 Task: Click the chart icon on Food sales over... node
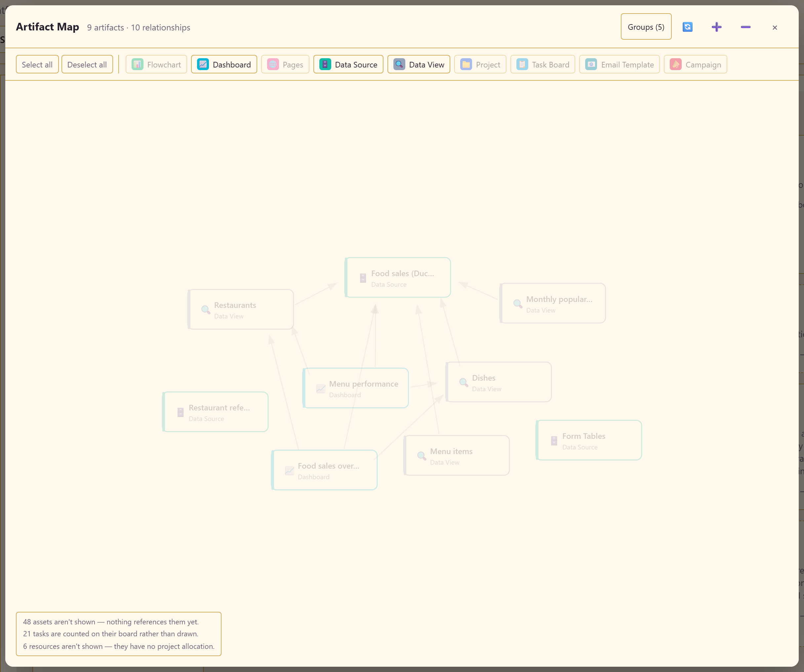pos(290,470)
